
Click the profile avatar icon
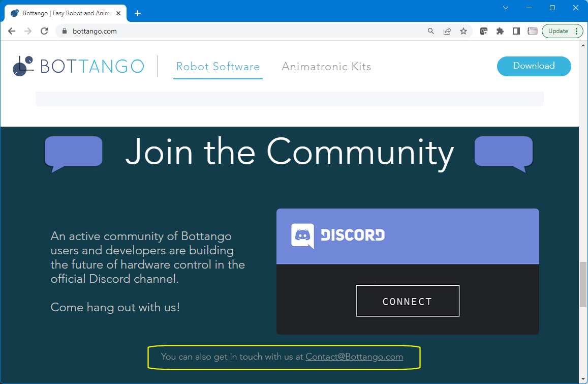point(533,31)
